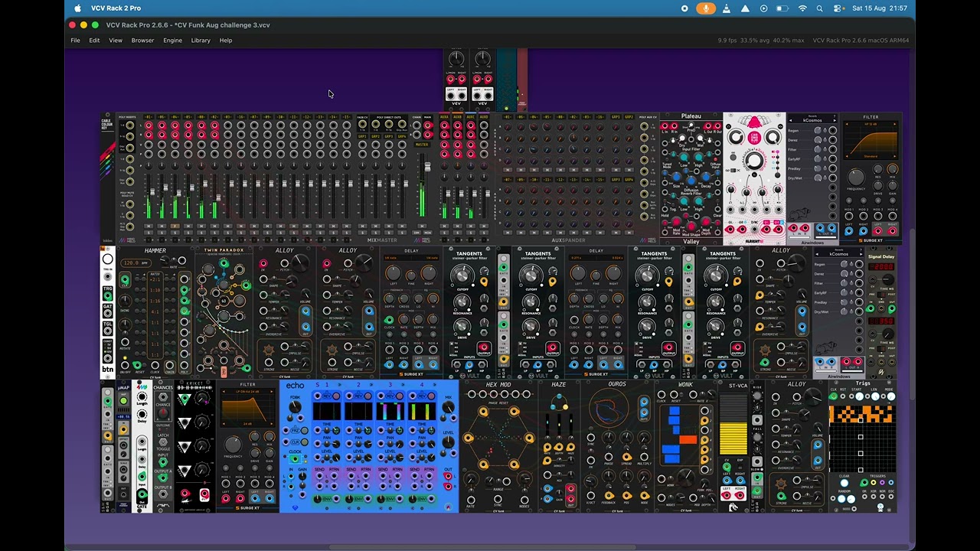Solo MixMaster channel -01-
This screenshot has height=551, width=980.
149,232
